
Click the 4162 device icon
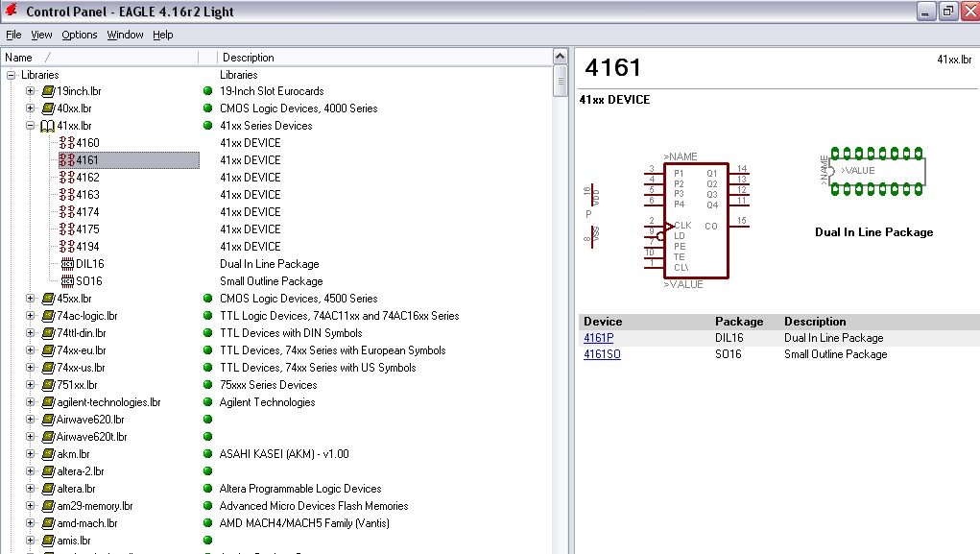pyautogui.click(x=67, y=178)
